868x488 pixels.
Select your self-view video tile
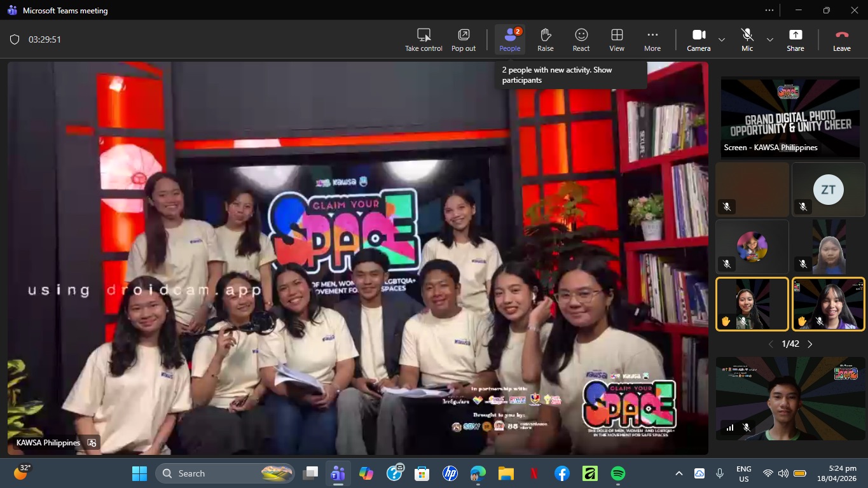click(790, 399)
